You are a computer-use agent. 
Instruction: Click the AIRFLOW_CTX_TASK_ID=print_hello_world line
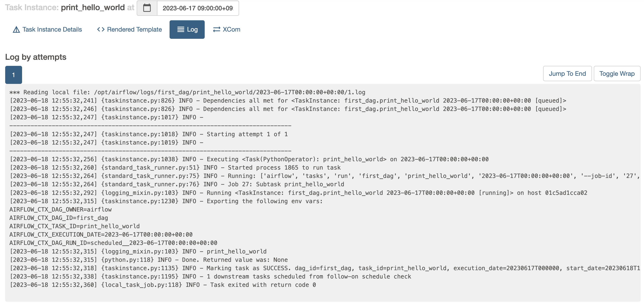tap(75, 226)
